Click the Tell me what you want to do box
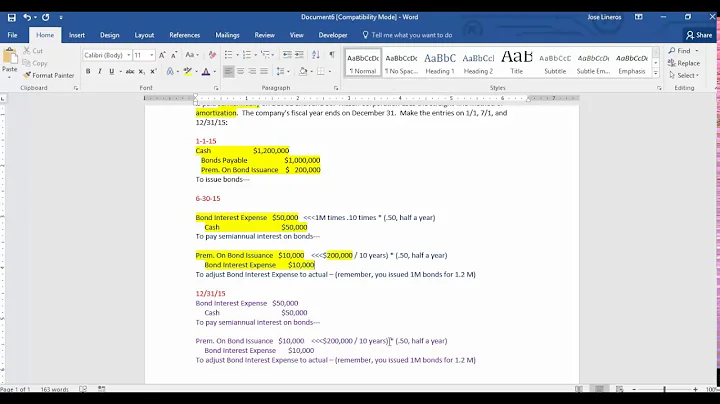 [407, 35]
